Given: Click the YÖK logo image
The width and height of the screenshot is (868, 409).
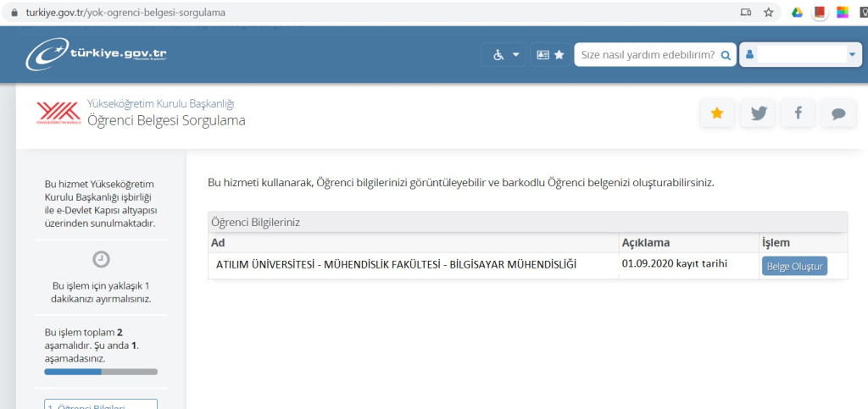Looking at the screenshot, I should (x=58, y=113).
